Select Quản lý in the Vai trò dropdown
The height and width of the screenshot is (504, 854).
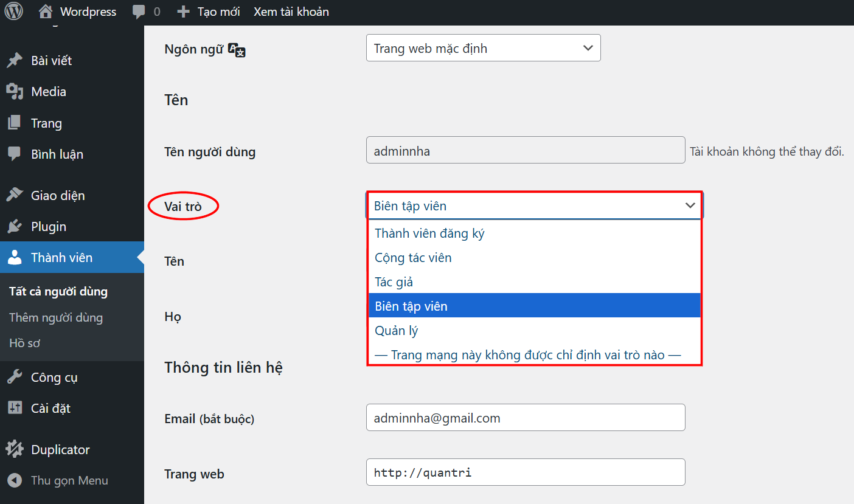click(x=396, y=330)
